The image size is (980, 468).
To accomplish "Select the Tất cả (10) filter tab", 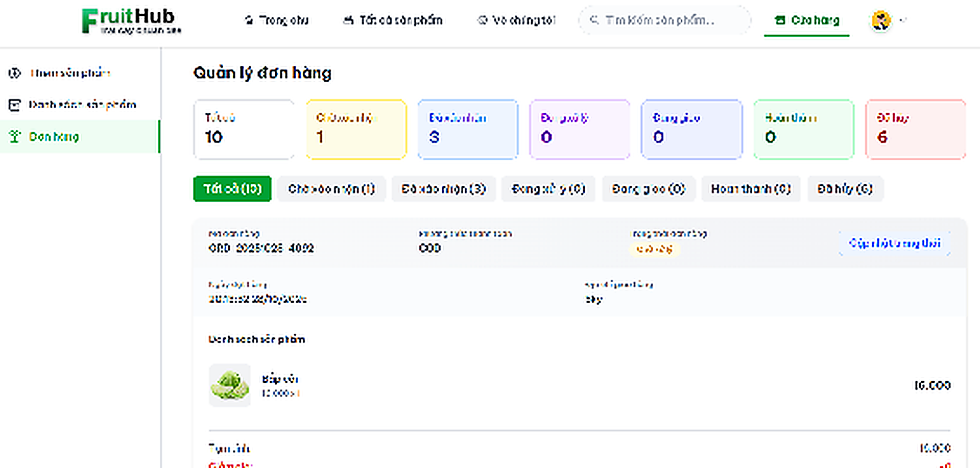I will pyautogui.click(x=232, y=189).
